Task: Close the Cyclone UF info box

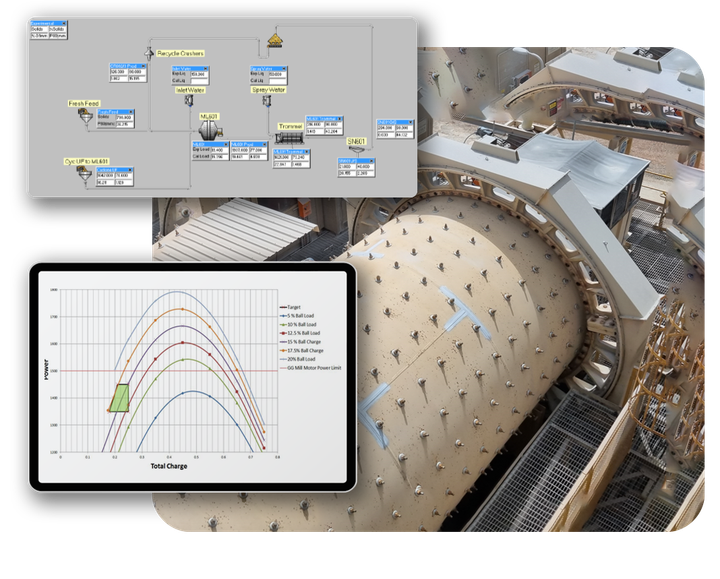Action: pyautogui.click(x=130, y=170)
